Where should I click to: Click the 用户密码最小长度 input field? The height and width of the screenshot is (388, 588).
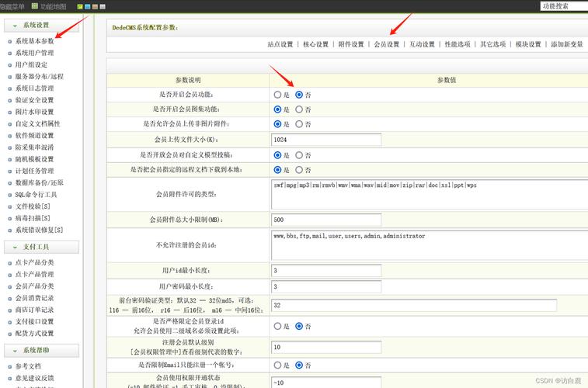click(326, 286)
